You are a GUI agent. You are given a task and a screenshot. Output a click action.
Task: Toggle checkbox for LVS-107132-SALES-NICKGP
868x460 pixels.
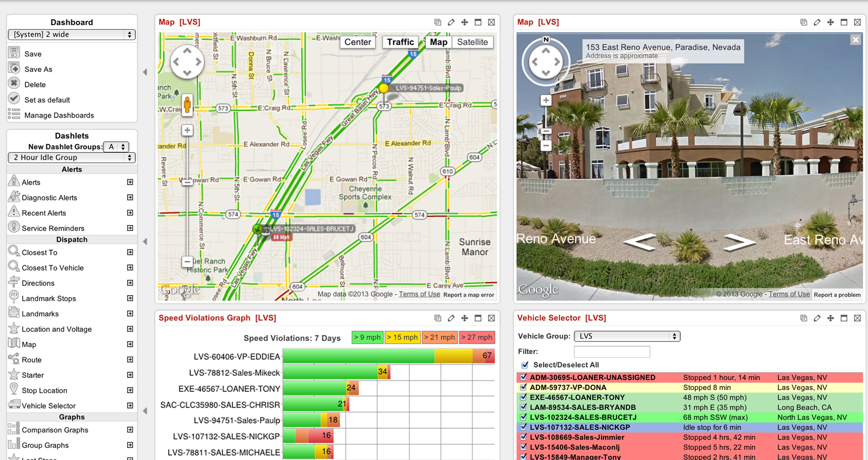tap(523, 427)
